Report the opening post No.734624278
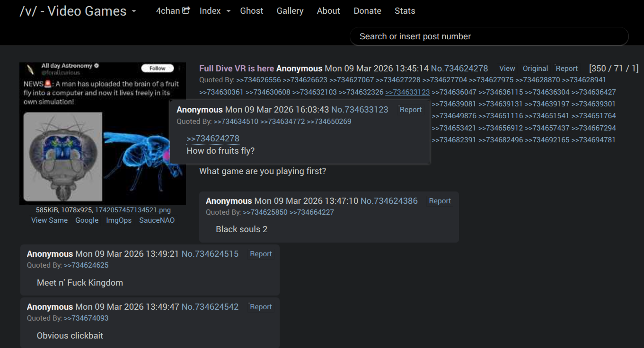The image size is (644, 348). 567,69
